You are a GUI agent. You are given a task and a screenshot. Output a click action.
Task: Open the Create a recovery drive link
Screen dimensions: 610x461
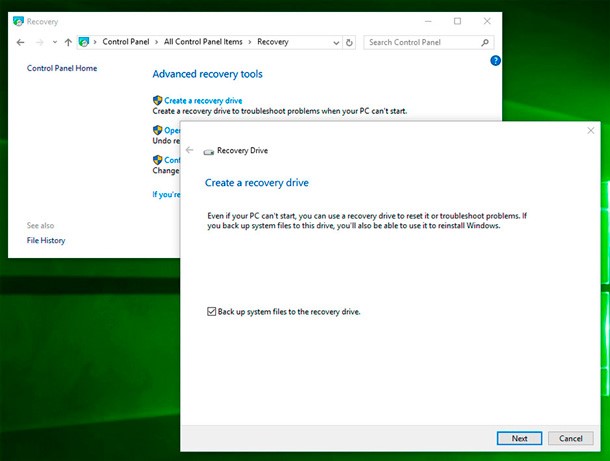(x=203, y=101)
